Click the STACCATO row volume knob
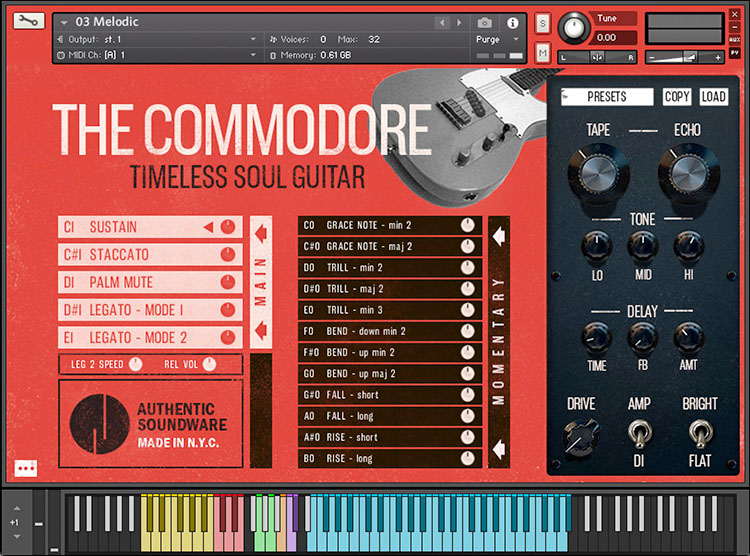Viewport: 750px width, 556px height. (228, 255)
